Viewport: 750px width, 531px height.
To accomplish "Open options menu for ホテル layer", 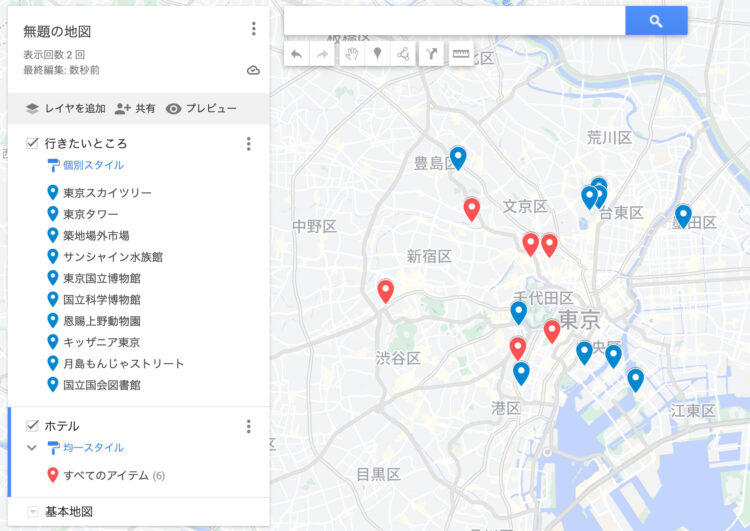I will click(x=248, y=426).
